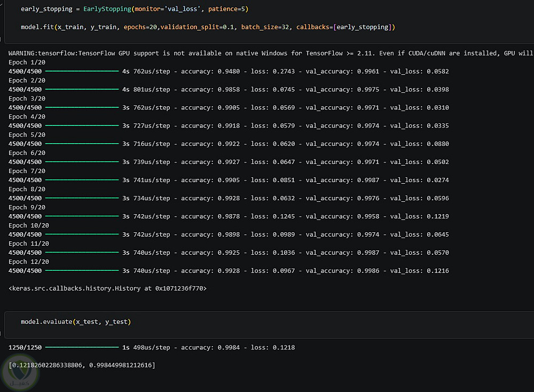Click the EarlyStopping class name
Viewport: 534px width, 392px height.
pos(107,9)
